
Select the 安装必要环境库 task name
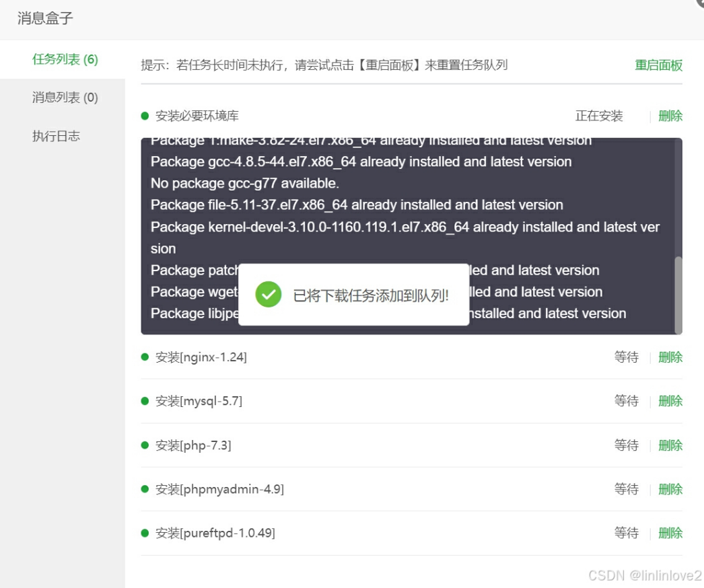point(197,116)
